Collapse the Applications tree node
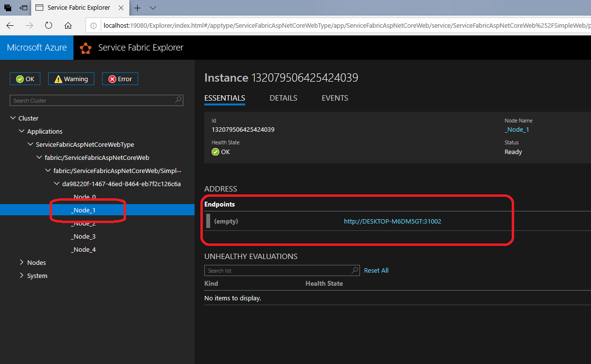 21,131
